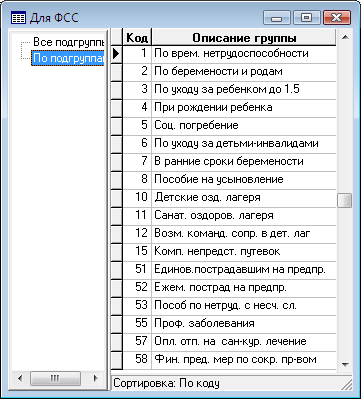The image size is (361, 400).
Task: Click the vertical scrollbar down arrow
Action: (x=345, y=365)
